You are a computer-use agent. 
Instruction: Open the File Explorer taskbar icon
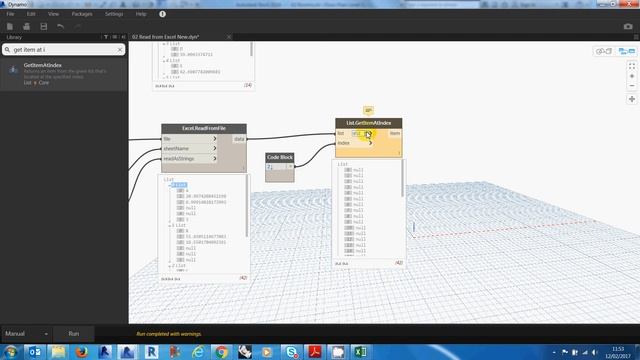(x=58, y=352)
